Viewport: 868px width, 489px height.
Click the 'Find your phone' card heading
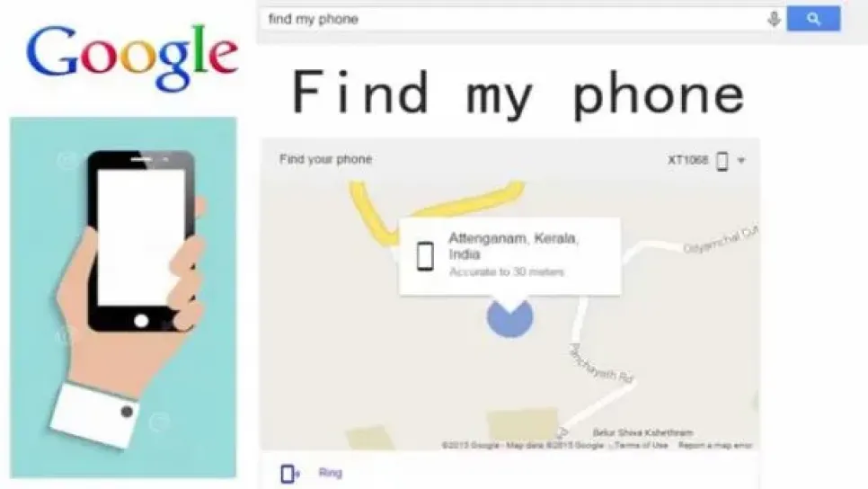pyautogui.click(x=325, y=159)
